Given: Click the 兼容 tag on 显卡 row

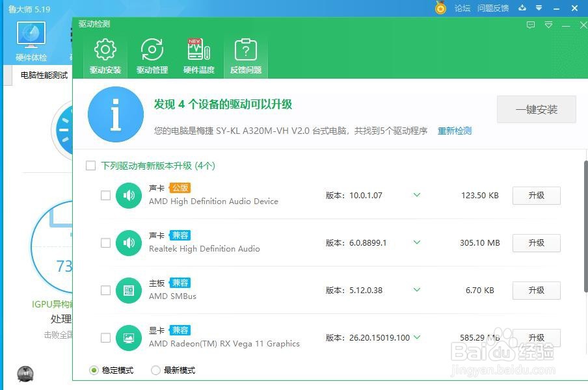Looking at the screenshot, I should click(x=180, y=330).
